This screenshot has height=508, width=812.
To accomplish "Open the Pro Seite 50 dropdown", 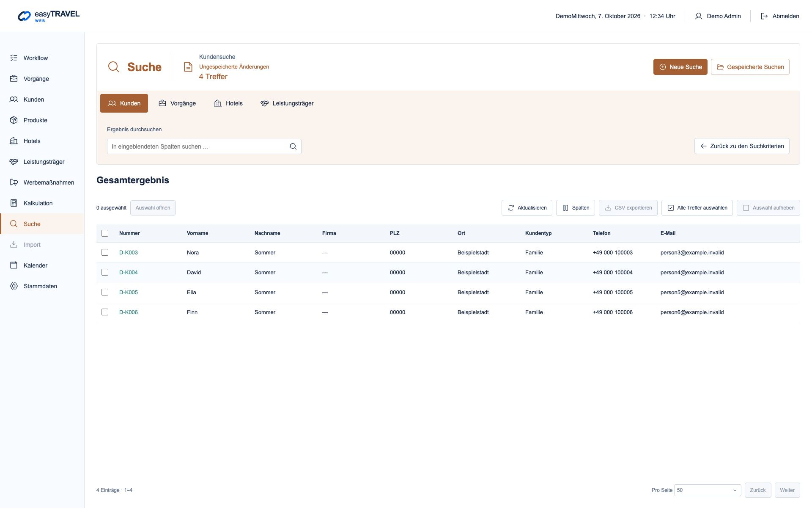I will 708,490.
